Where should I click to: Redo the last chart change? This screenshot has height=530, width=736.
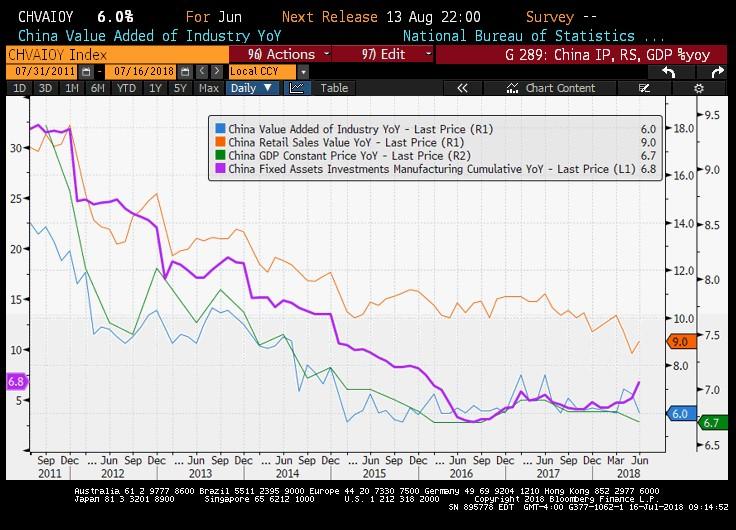pyautogui.click(x=718, y=72)
